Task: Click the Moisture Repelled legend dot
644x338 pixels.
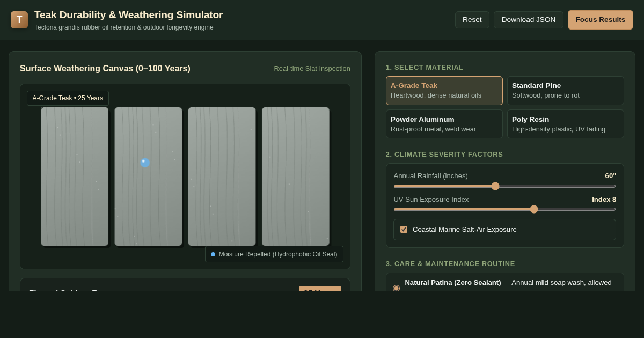Action: (213, 254)
